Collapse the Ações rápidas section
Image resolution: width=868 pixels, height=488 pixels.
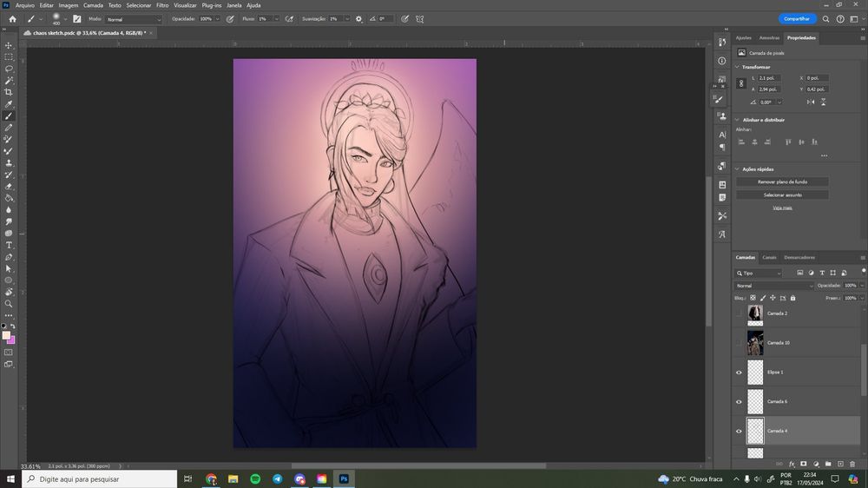coord(737,169)
